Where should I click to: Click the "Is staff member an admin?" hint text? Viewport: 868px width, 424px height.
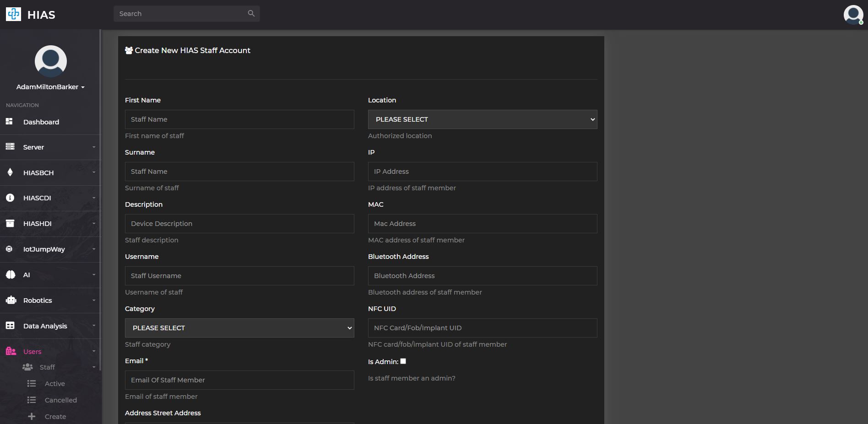click(412, 378)
